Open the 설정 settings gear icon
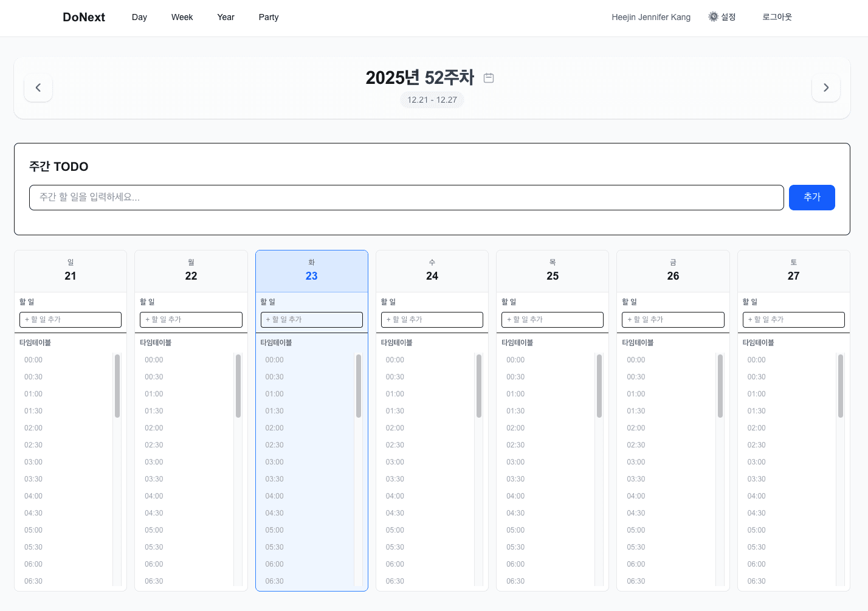Screen dimensions: 868x611 pyautogui.click(x=722, y=17)
